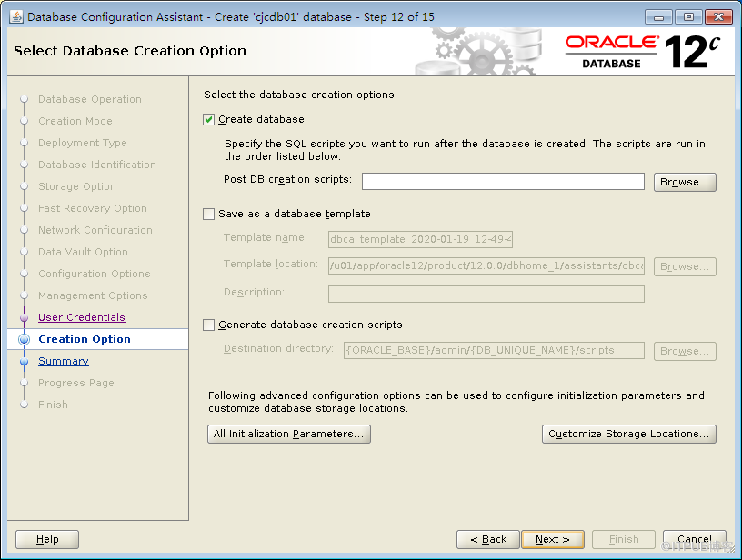Tick Generate database creation scripts checkbox

[209, 325]
